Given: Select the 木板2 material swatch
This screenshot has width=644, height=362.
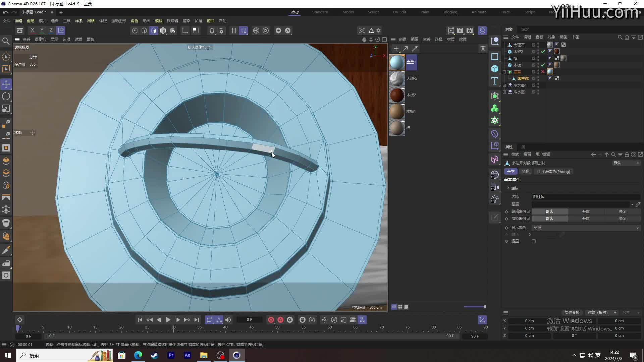Looking at the screenshot, I should [x=397, y=95].
